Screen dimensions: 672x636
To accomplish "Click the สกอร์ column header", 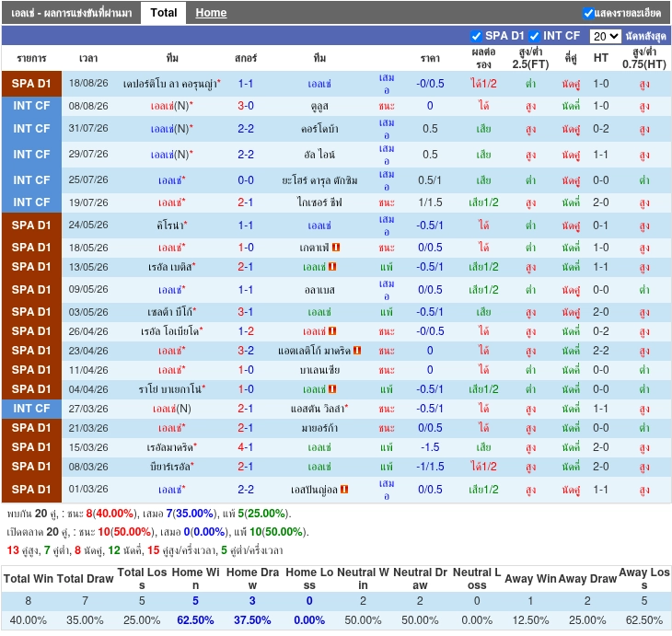I will click(x=246, y=58).
